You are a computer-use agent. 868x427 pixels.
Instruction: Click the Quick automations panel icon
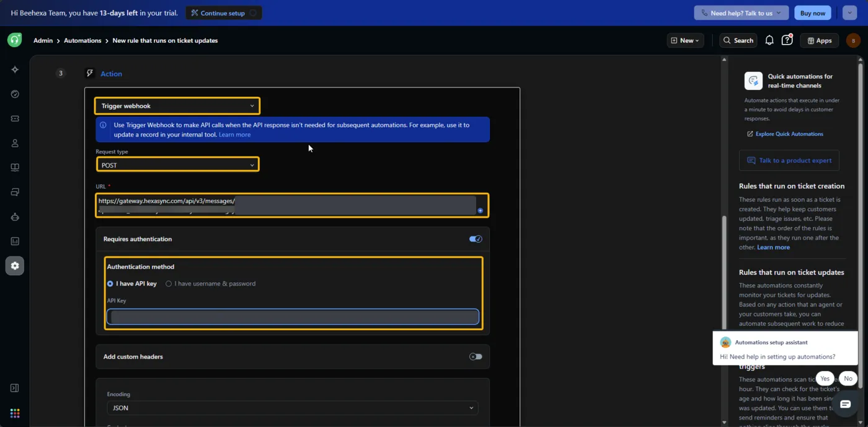(x=753, y=81)
